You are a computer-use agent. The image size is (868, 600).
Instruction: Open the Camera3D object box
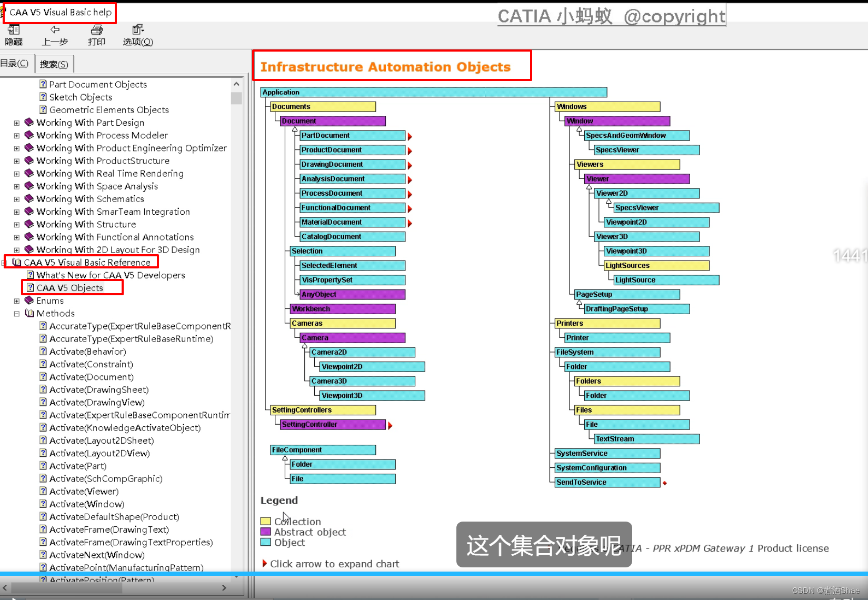[363, 381]
